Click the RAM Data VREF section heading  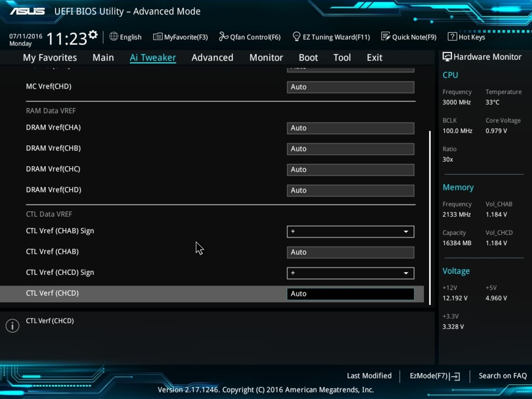(51, 111)
